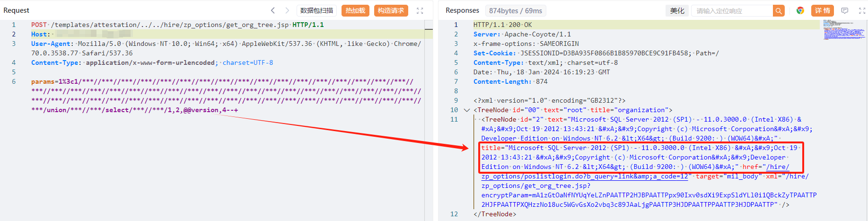Click the 874bytes / 69ms response size tag

pos(515,10)
